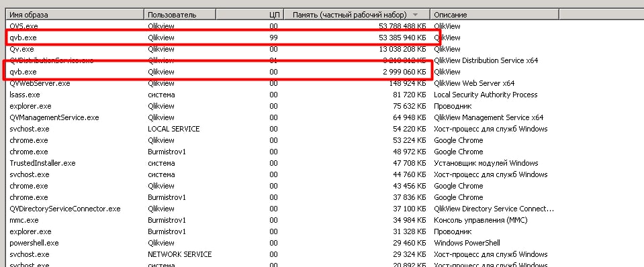Click QlikView Directory Service Connect… description
The height and width of the screenshot is (267, 644).
(x=494, y=209)
